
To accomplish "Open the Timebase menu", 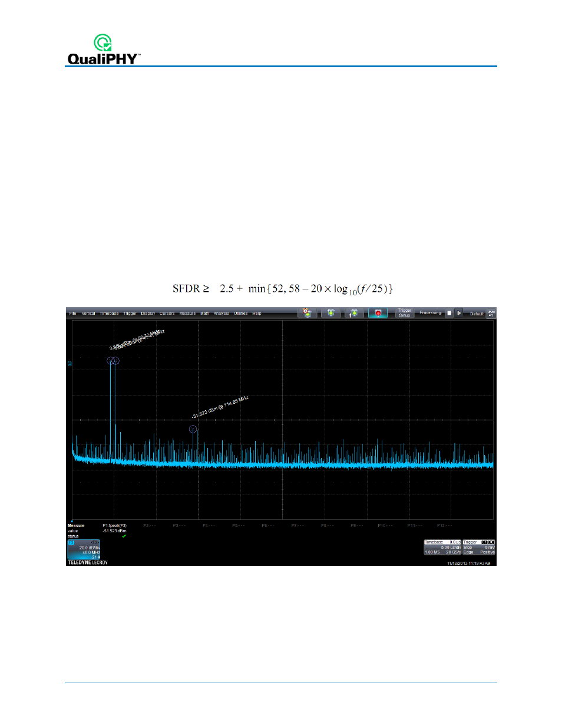I will (109, 314).
